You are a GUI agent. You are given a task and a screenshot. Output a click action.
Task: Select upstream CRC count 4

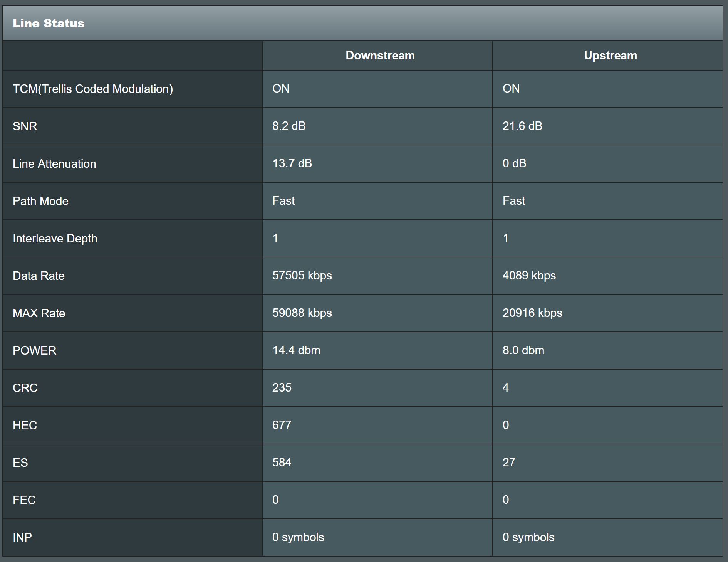coord(506,388)
